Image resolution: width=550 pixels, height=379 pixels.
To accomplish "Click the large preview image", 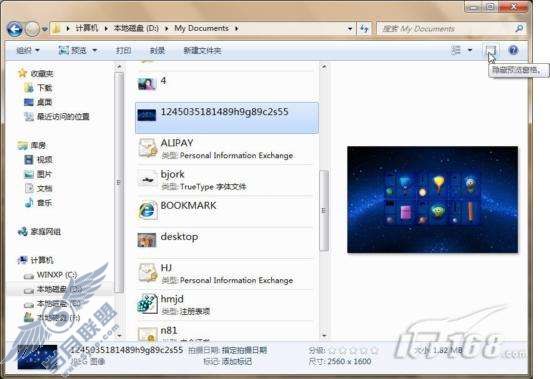I will (x=432, y=199).
